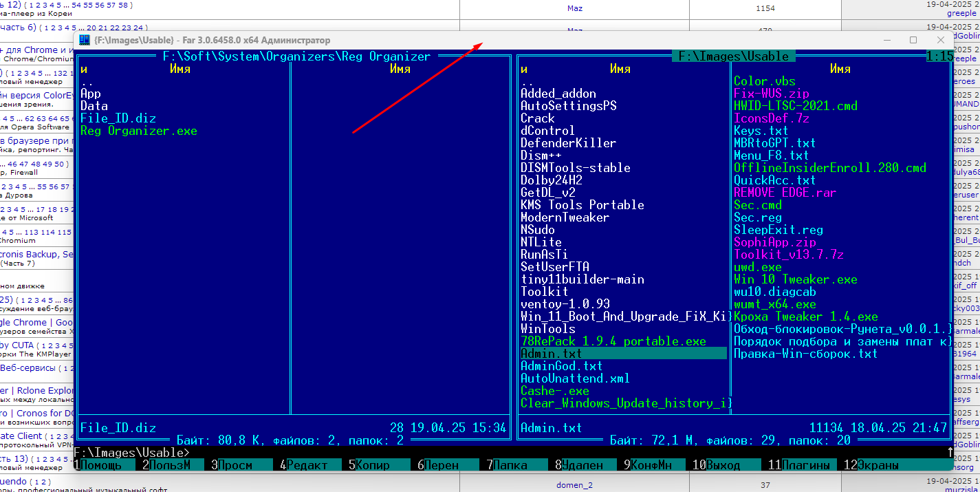The height and width of the screenshot is (492, 980).
Task: Open the KMS Tools Portable folder
Action: (x=582, y=205)
